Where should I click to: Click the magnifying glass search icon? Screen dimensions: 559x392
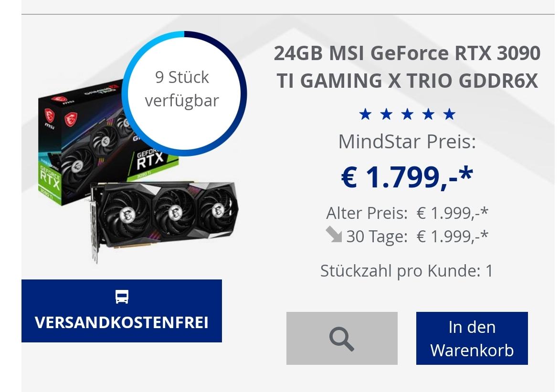click(341, 339)
